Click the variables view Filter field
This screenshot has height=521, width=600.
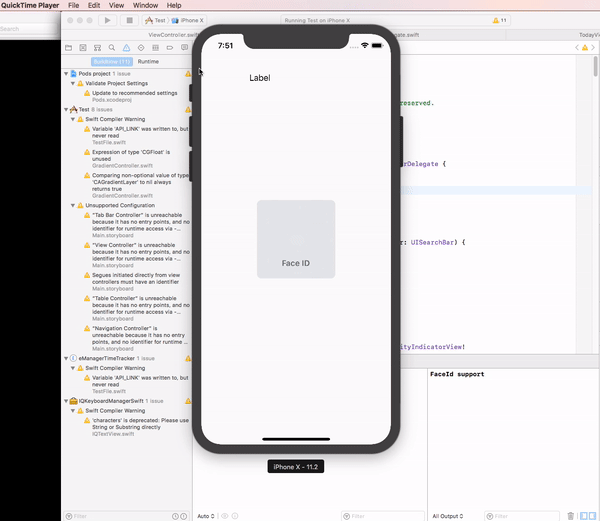tap(383, 516)
